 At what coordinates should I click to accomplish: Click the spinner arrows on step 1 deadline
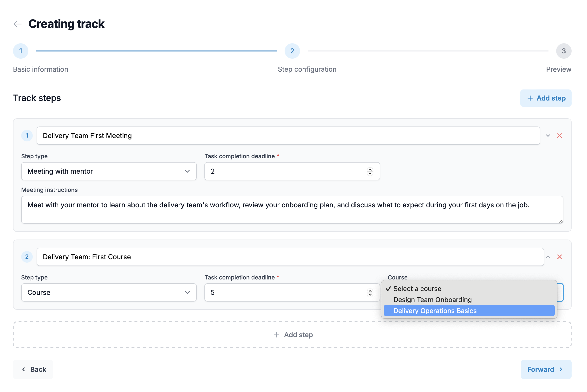click(x=370, y=171)
